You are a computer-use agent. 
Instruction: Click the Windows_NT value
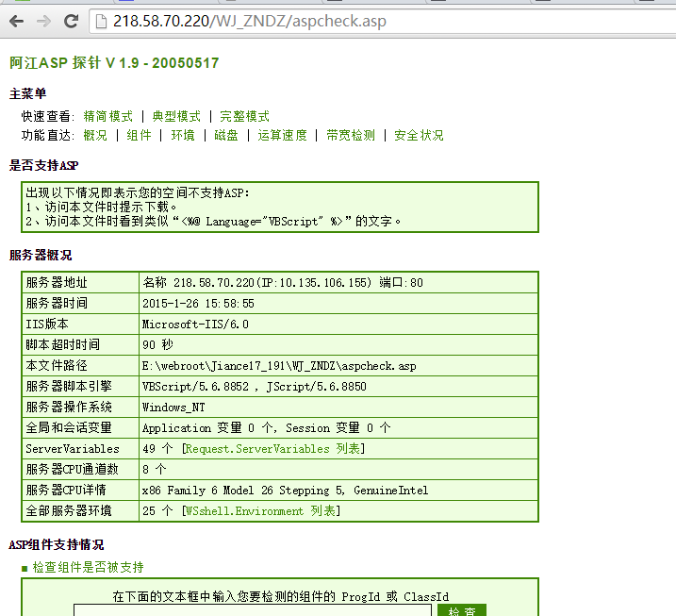click(x=173, y=407)
